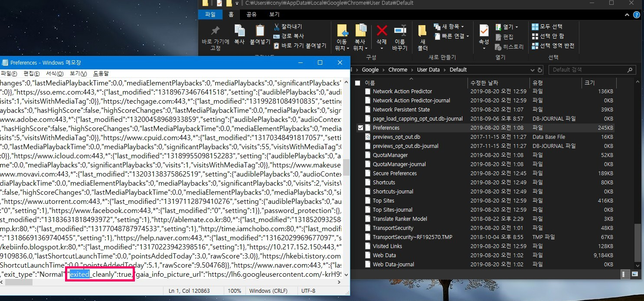Switch to 공유 (Share) ribbon tab
This screenshot has width=644, height=301.
click(251, 14)
